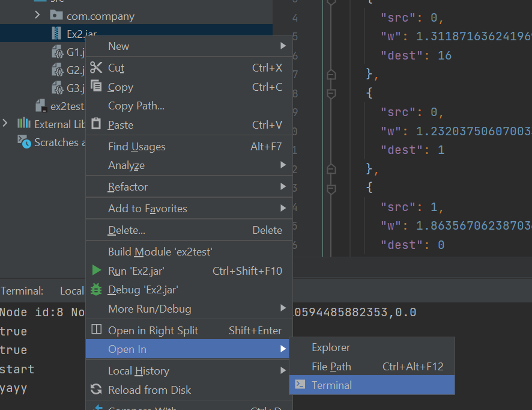Switch to the Terminal tool window tab
This screenshot has height=410, width=532.
click(22, 290)
